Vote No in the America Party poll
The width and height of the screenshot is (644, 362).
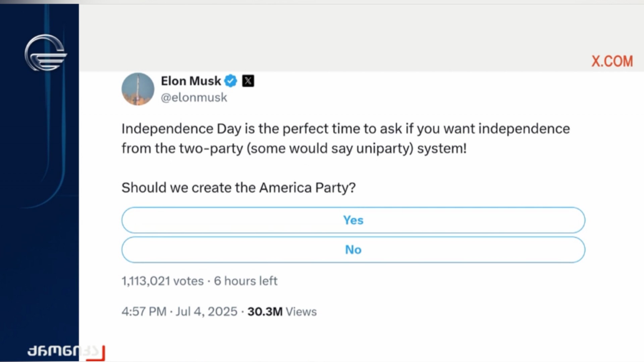coord(353,250)
